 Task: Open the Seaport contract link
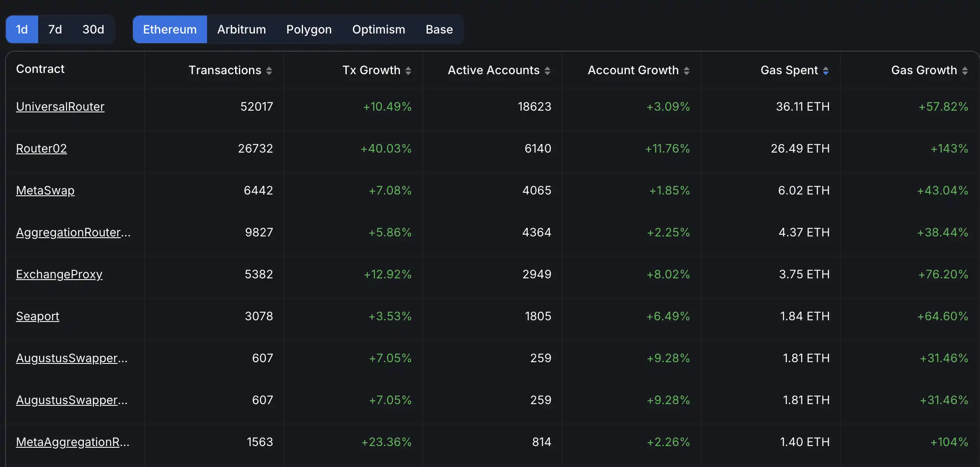(37, 316)
